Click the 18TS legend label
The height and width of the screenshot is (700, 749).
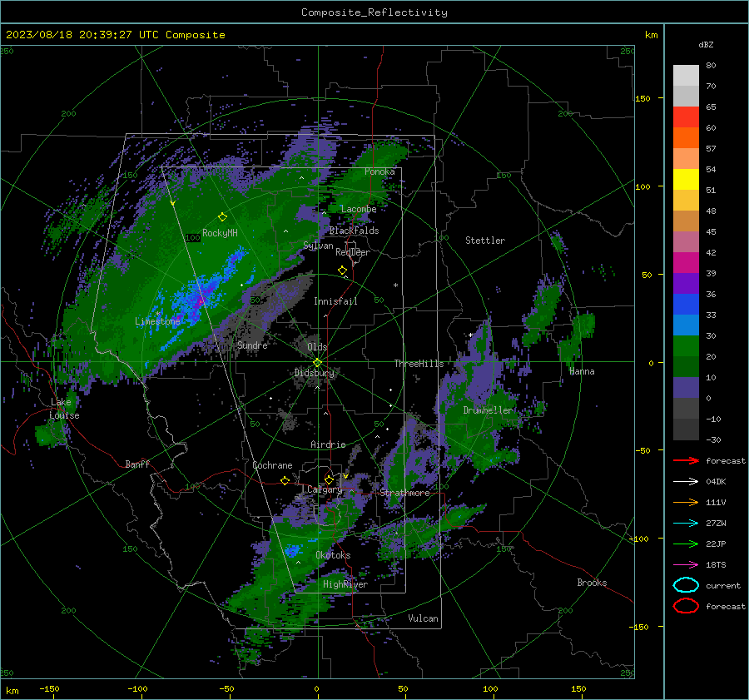coord(716,565)
